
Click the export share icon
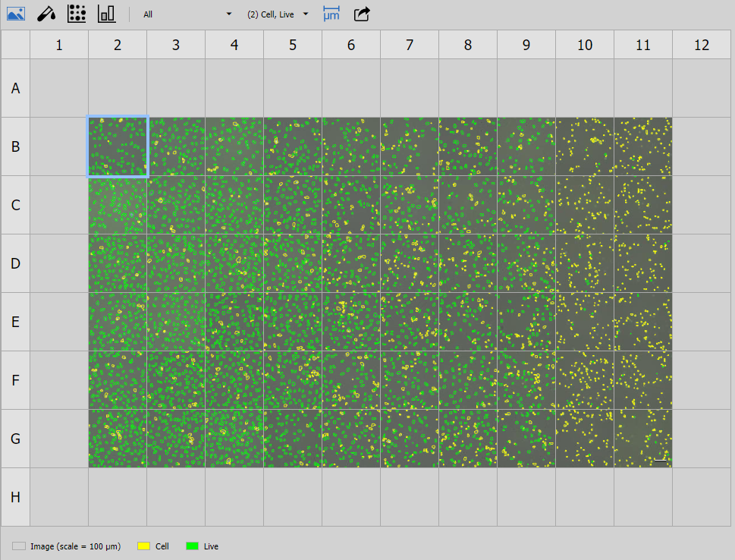pyautogui.click(x=362, y=14)
